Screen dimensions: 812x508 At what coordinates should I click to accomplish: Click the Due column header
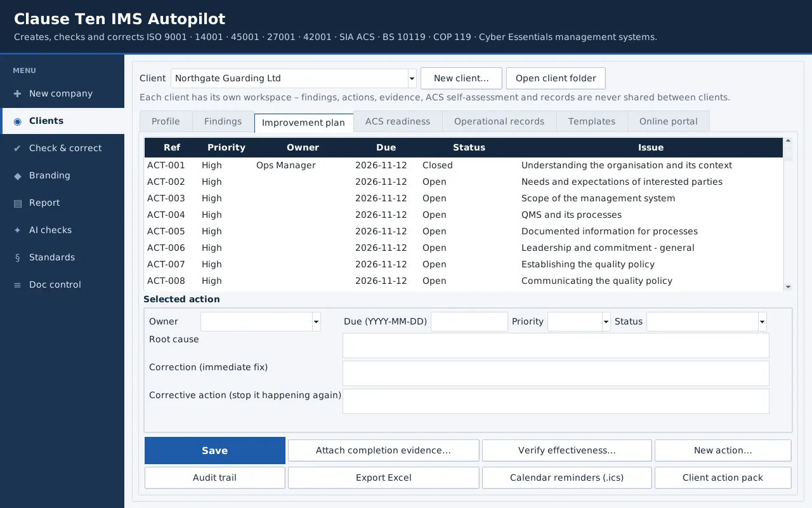coord(386,147)
